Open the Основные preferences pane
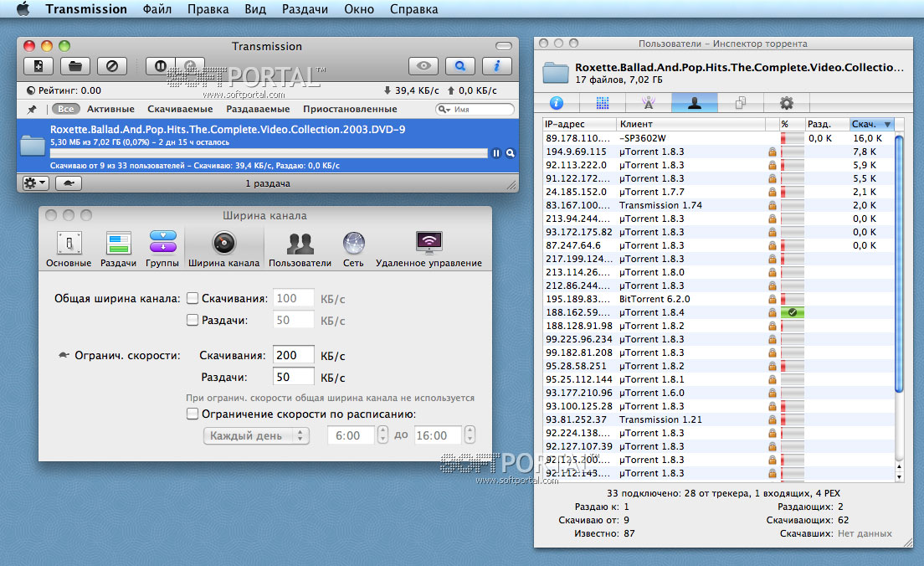The width and height of the screenshot is (924, 566). pyautogui.click(x=69, y=250)
